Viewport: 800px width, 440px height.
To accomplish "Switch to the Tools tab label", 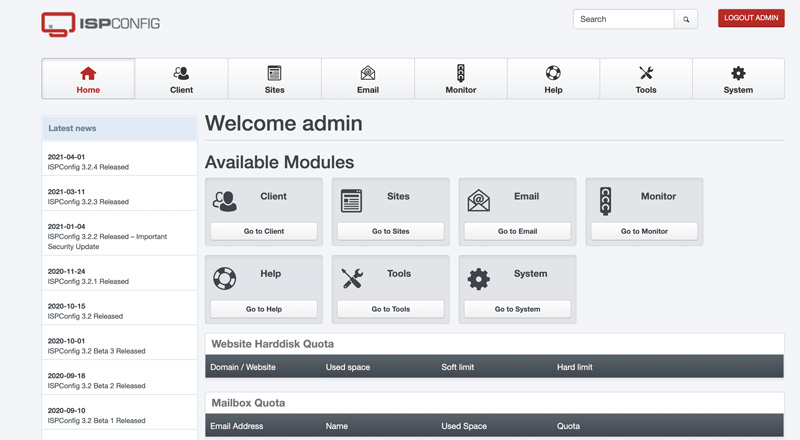I will pos(646,90).
